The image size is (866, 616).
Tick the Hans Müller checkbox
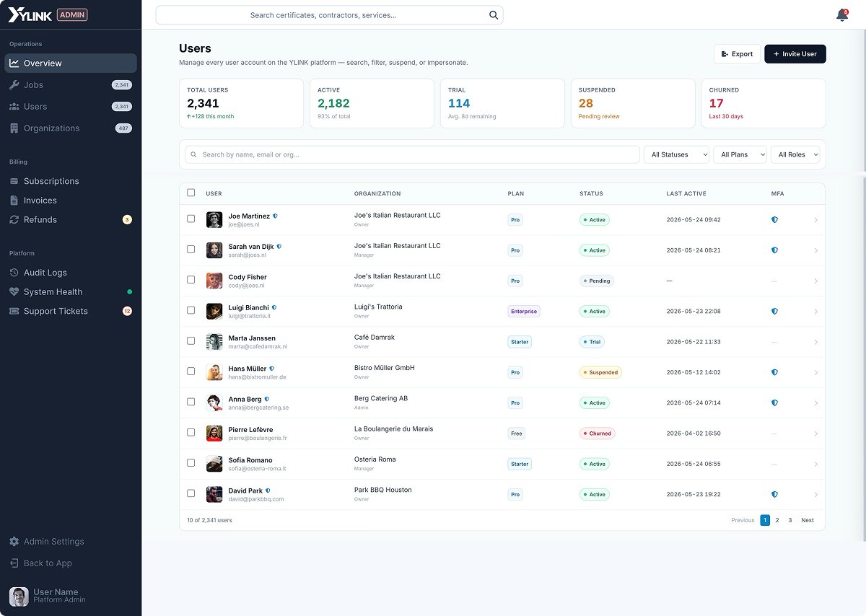coord(191,371)
